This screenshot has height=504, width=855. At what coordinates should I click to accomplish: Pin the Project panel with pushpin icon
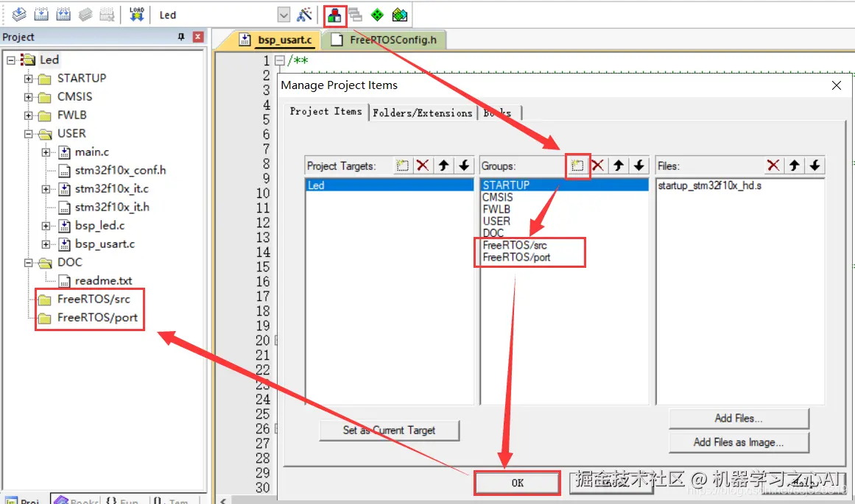click(x=181, y=37)
